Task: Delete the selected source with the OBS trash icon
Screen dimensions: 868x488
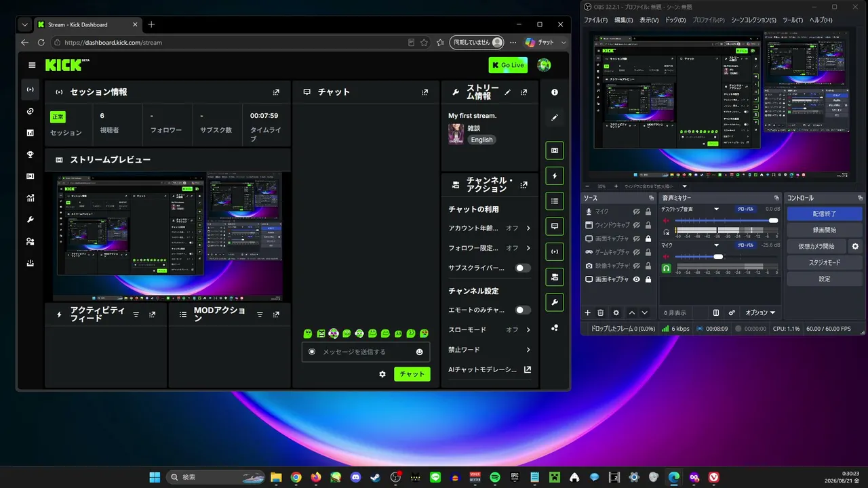Action: 600,312
